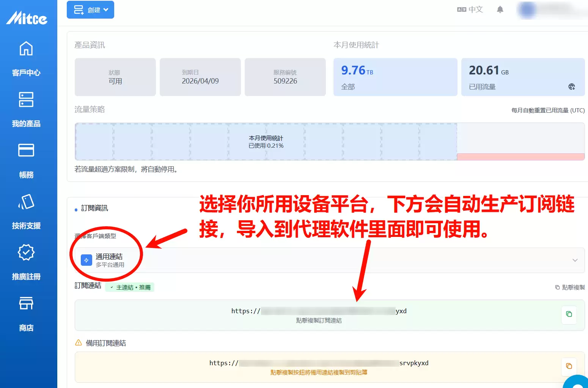Click the notification bell icon

click(500, 9)
